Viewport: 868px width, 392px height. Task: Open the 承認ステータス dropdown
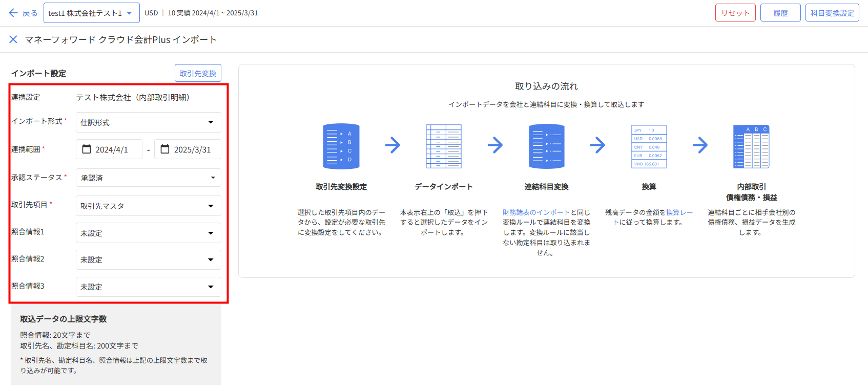click(149, 178)
